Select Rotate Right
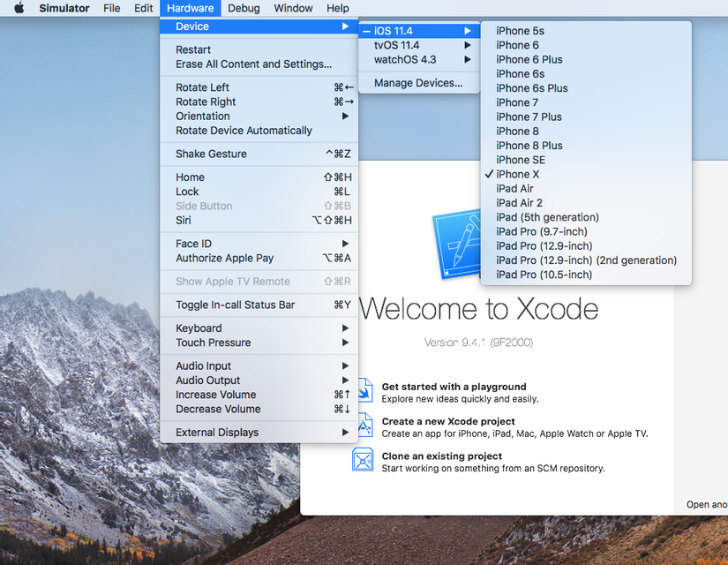This screenshot has height=565, width=728. (259, 102)
